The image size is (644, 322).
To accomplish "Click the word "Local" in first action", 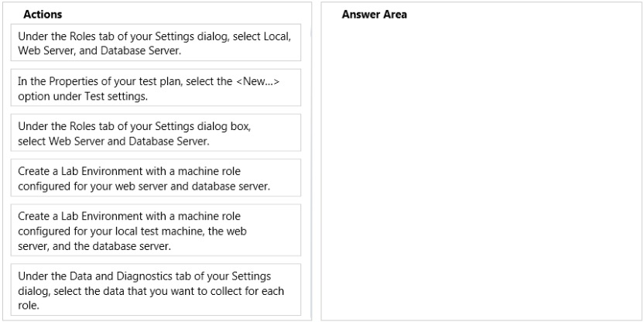I will [x=277, y=36].
